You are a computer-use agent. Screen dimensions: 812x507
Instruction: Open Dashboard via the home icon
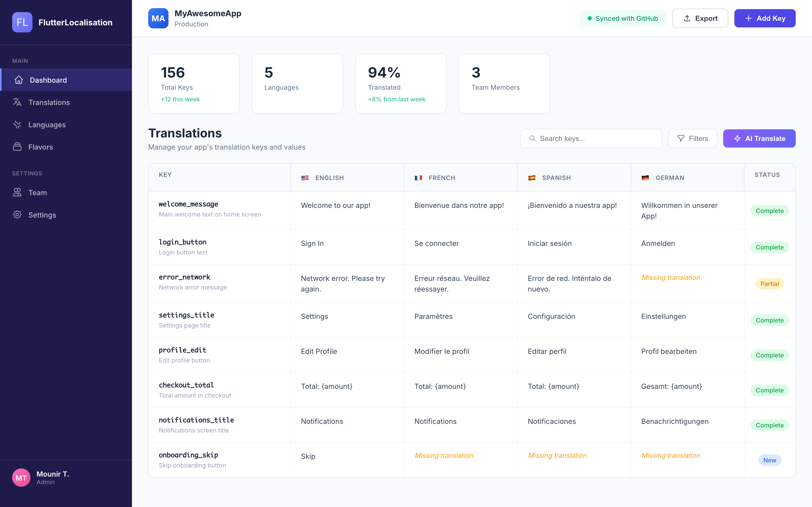[19, 80]
